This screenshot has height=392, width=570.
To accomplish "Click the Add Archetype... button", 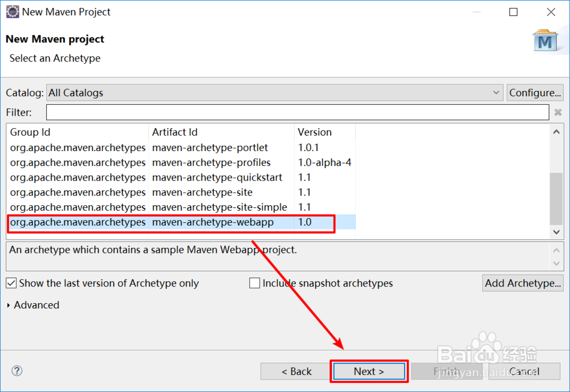I will 523,283.
